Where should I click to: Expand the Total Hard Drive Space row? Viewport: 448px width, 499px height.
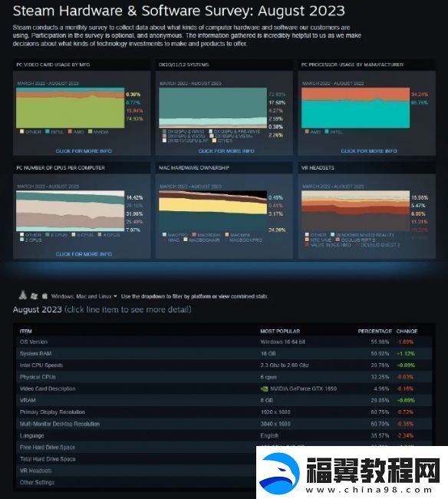136,459
